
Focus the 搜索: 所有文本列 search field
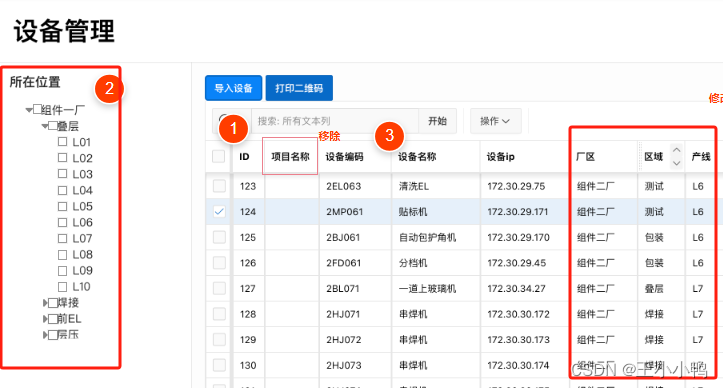[335, 121]
